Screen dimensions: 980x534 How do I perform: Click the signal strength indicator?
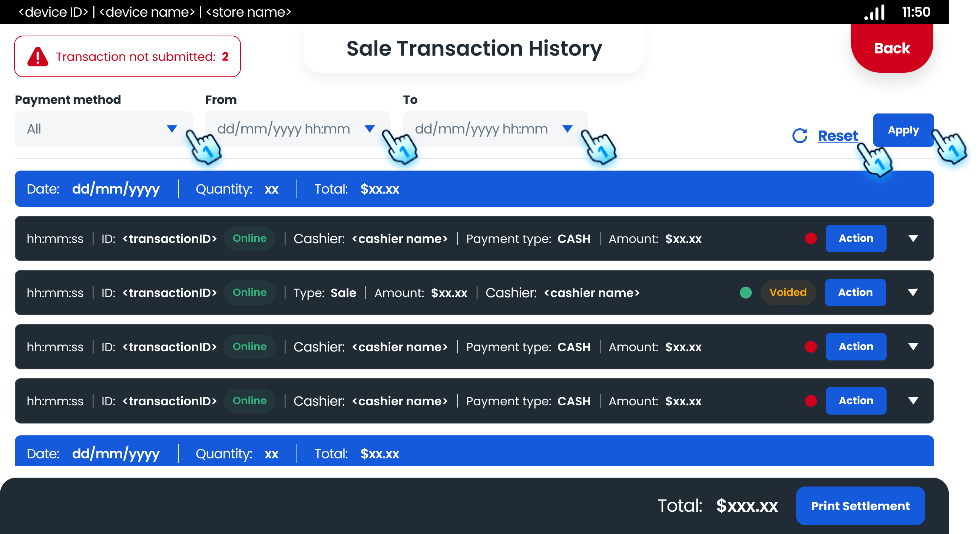coord(875,12)
